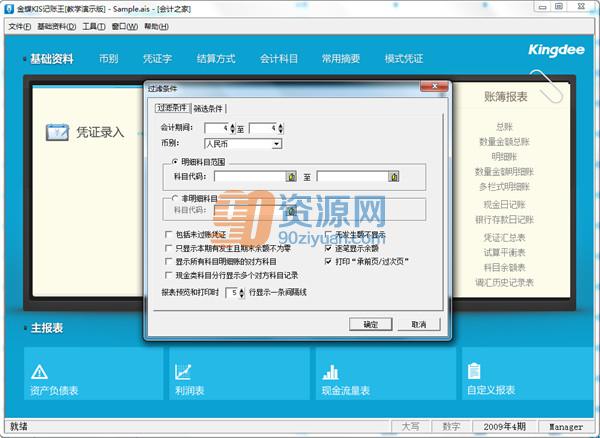This screenshot has width=600, height=438.
Task: Click the 非明细科目 科目代码 input field
Action: pyautogui.click(x=250, y=210)
